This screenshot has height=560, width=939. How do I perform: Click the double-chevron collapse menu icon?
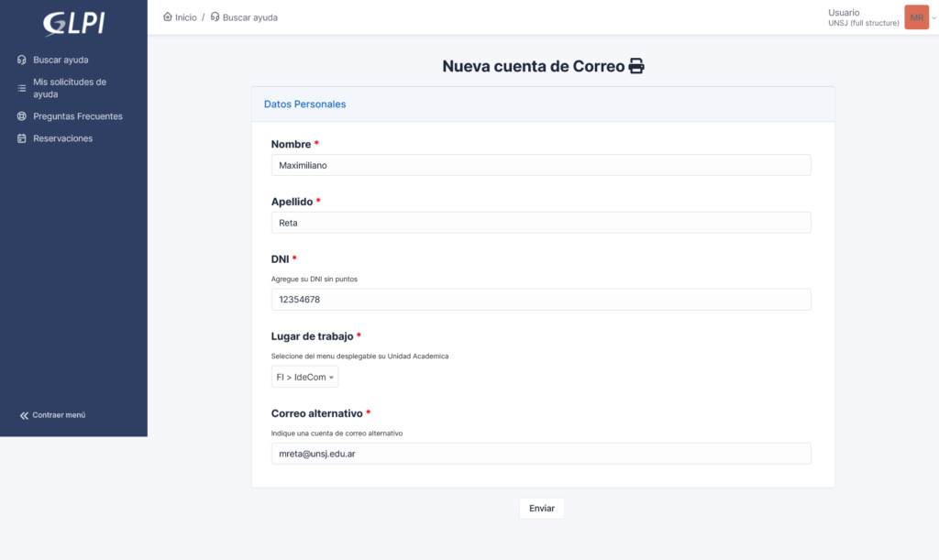point(24,415)
